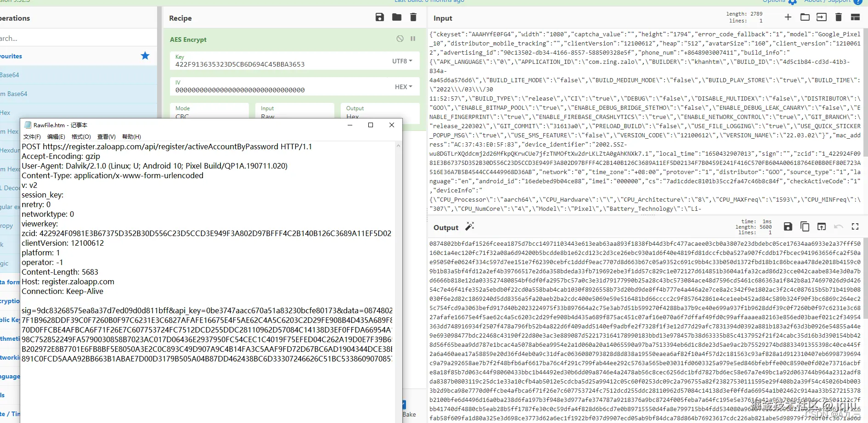Maximize the Notepad window

371,125
